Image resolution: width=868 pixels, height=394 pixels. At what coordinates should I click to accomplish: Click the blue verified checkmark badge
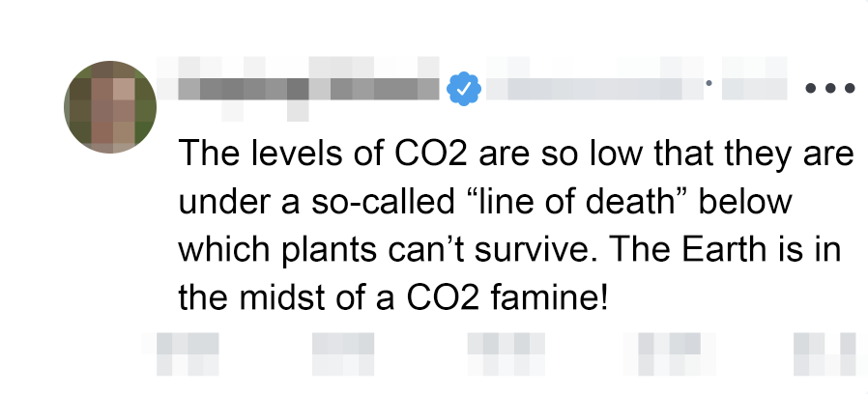pos(464,89)
